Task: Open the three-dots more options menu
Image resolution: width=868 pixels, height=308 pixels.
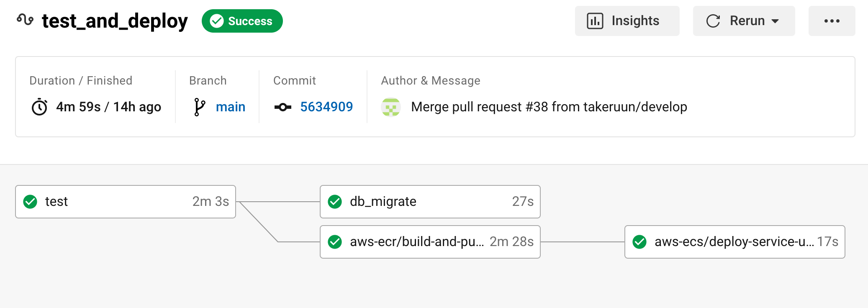Action: pos(832,21)
